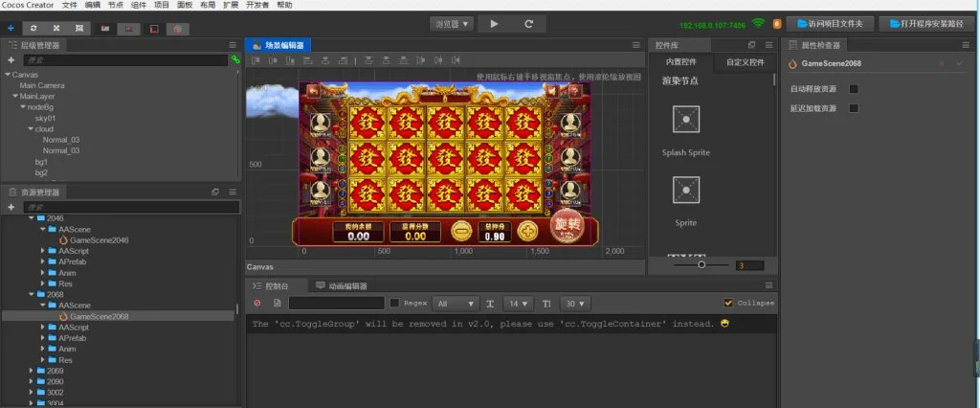The width and height of the screenshot is (980, 408).
Task: Open the hierarchy panel hamburger menu
Action: [233, 45]
